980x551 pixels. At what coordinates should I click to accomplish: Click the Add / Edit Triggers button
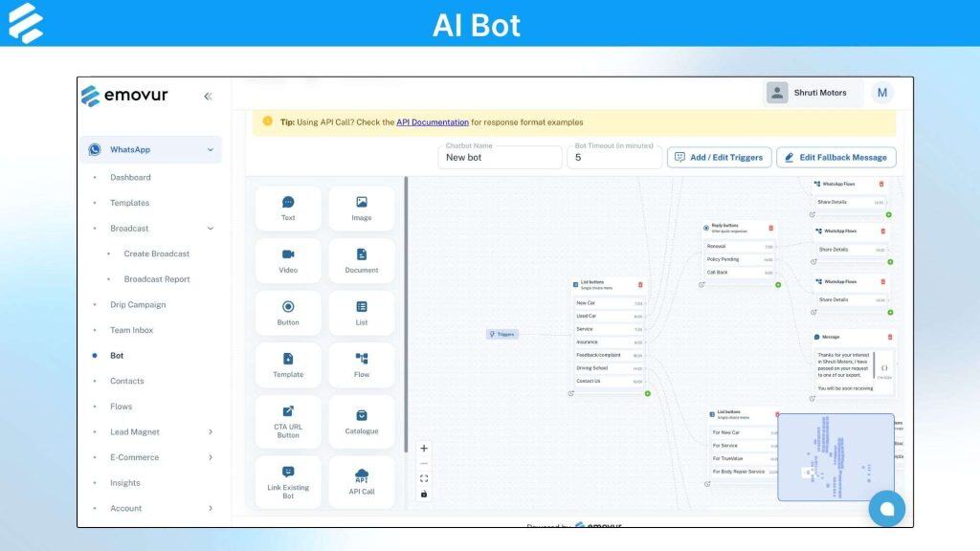(x=719, y=157)
